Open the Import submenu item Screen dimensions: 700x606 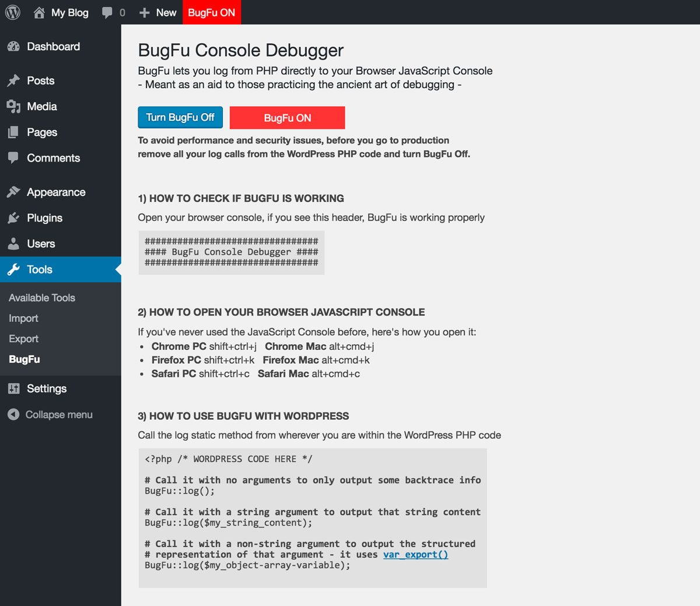(23, 318)
